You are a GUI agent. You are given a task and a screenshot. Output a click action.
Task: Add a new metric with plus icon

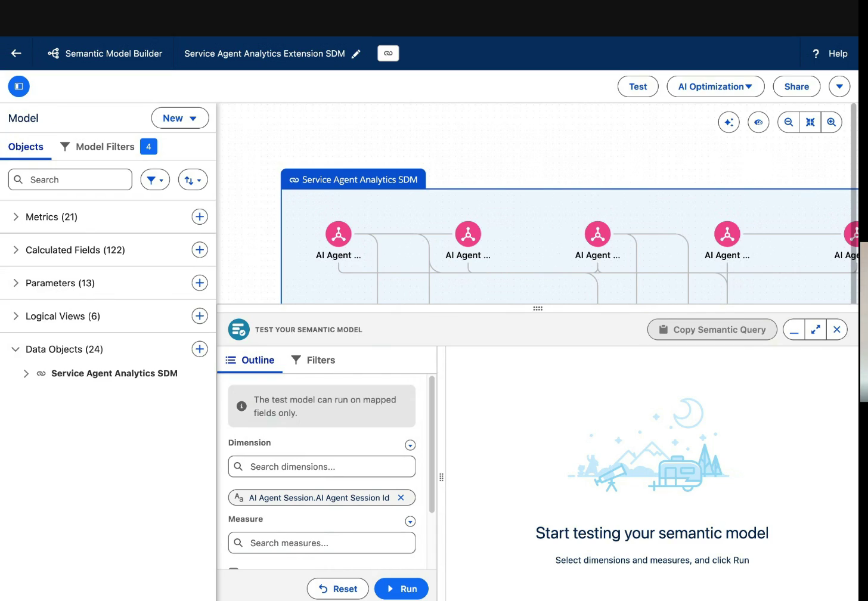pos(200,216)
